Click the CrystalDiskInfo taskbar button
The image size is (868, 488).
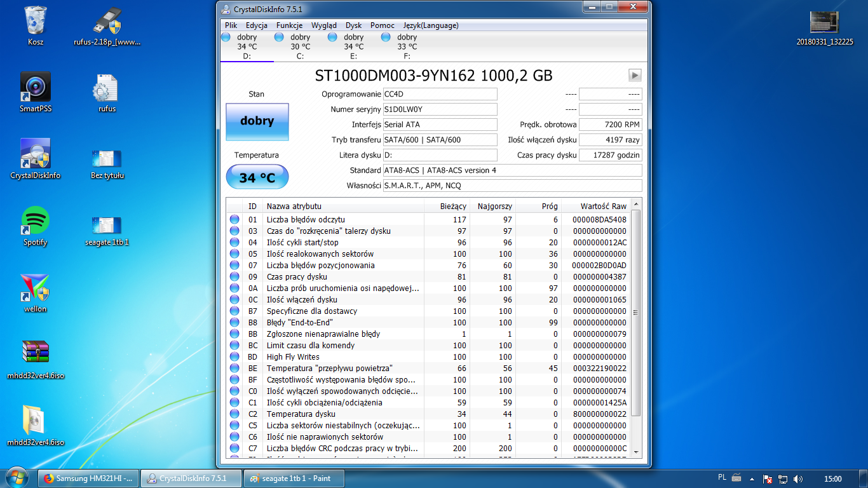click(x=193, y=478)
